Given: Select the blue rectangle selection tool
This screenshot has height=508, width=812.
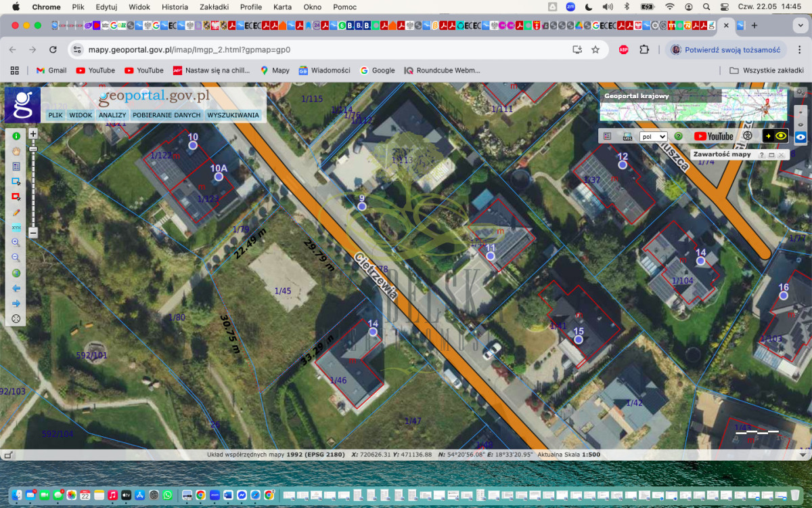Looking at the screenshot, I should [x=16, y=182].
